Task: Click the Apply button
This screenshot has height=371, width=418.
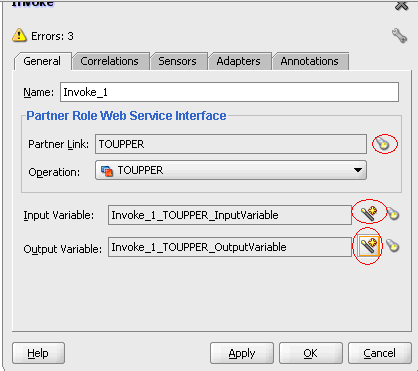Action: (x=242, y=353)
